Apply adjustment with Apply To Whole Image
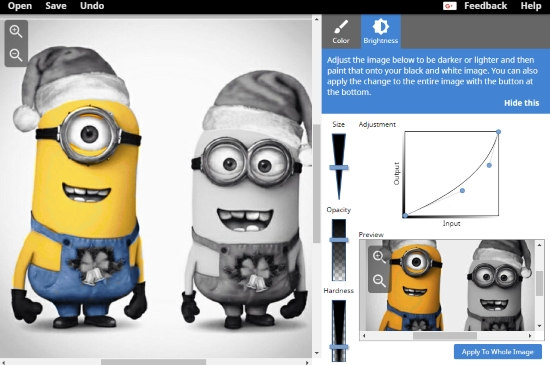Viewport: 550px width, 365px height. click(x=497, y=352)
